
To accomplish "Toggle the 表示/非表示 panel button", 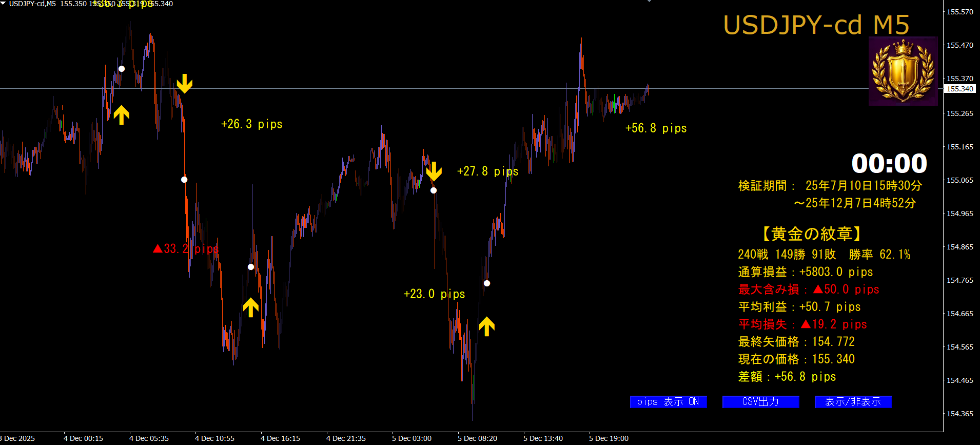I will (853, 402).
